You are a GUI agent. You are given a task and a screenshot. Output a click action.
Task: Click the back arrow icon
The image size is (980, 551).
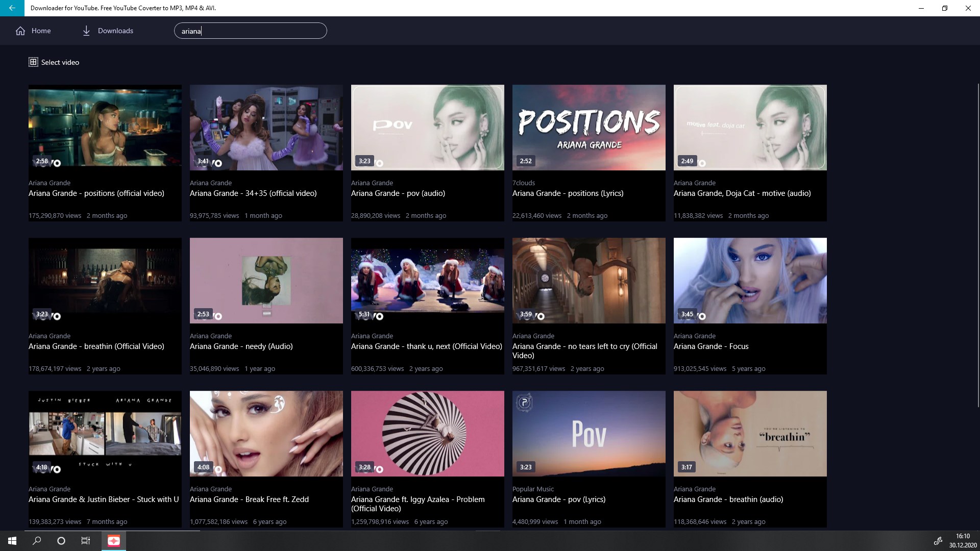click(x=12, y=8)
